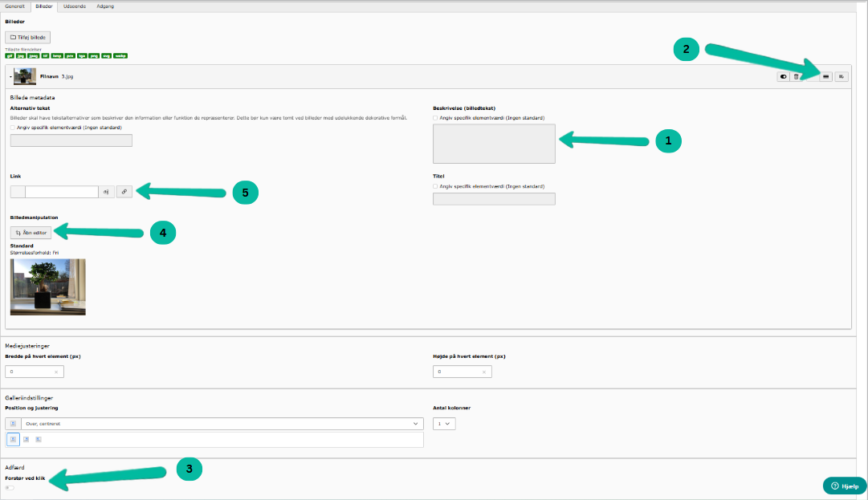This screenshot has width=868, height=500.
Task: Open the link browser with the chain icon
Action: [x=124, y=192]
